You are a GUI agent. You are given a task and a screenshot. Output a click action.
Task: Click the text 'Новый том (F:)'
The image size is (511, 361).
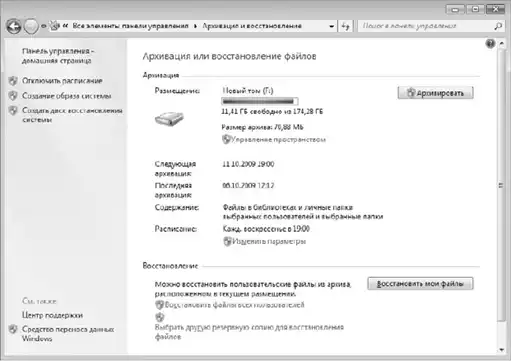point(248,91)
